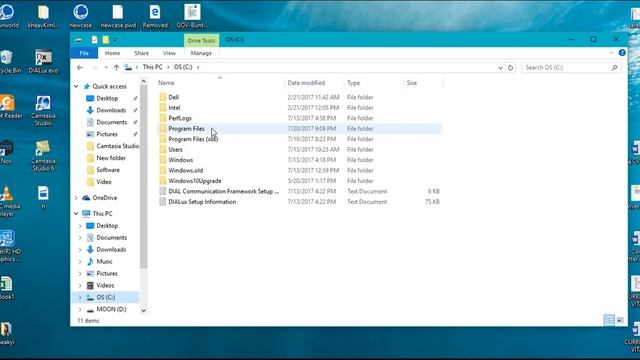Viewport: 640px width, 360px height.
Task: Select Videos under This PC
Action: pos(105,285)
